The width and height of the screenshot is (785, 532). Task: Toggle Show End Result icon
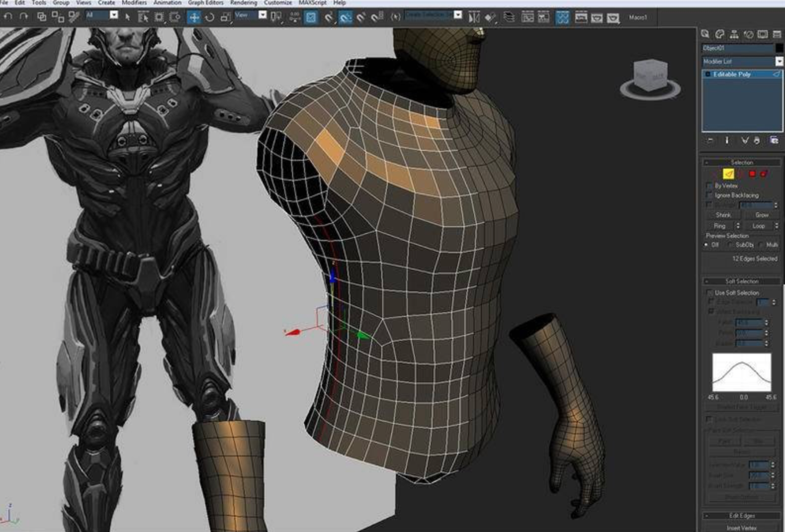727,140
